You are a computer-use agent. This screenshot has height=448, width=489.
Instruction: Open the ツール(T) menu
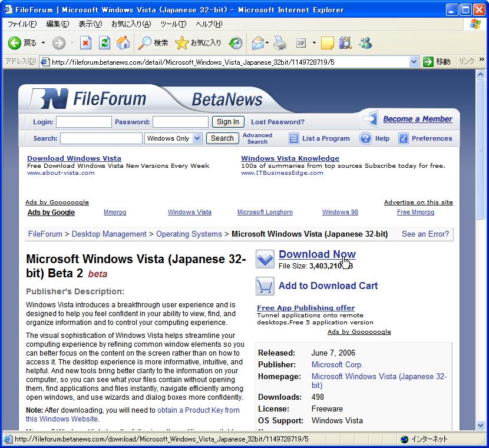click(x=173, y=24)
